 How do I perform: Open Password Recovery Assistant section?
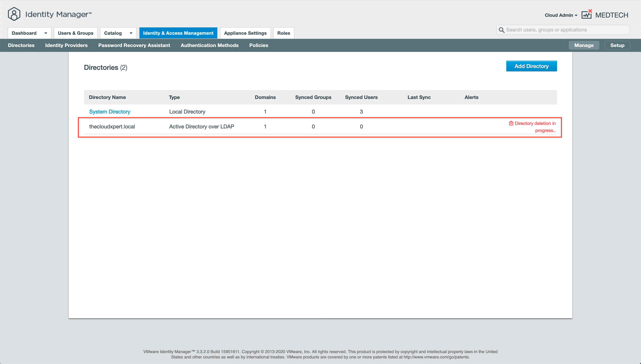click(x=134, y=45)
